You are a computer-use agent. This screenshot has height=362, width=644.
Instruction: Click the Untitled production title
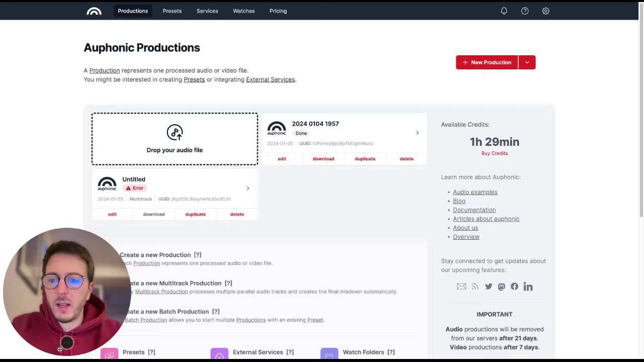tap(134, 179)
